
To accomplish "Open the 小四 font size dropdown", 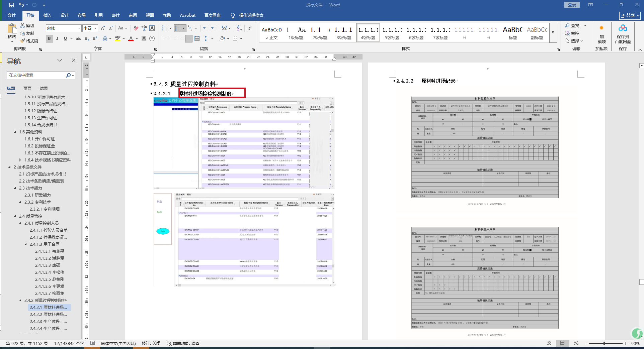I will (95, 28).
